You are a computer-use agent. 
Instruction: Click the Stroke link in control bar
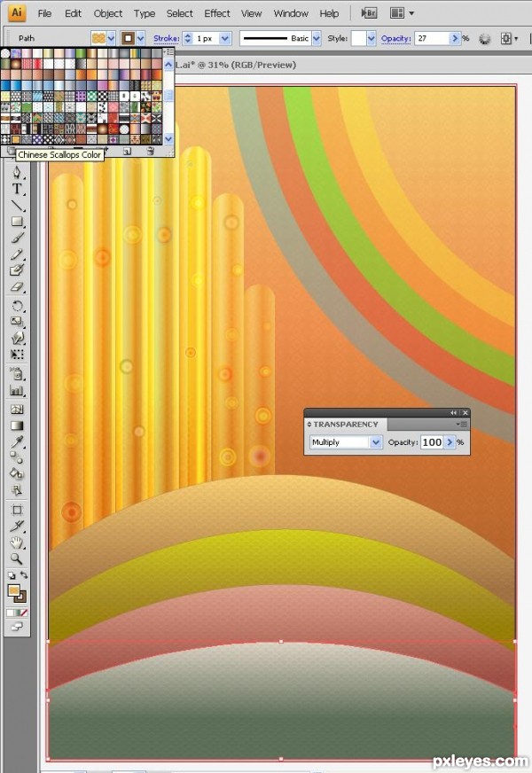(x=166, y=39)
